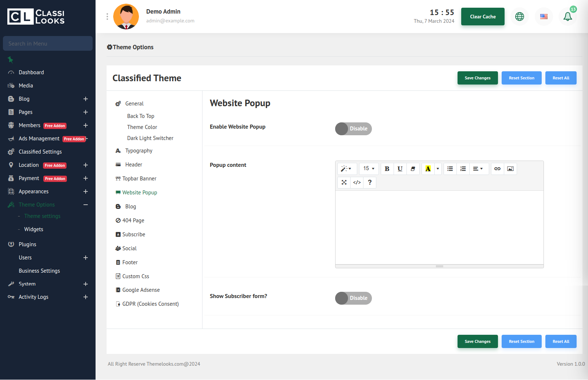588x380 pixels.
Task: Click the Search in Menu field
Action: pyautogui.click(x=48, y=43)
